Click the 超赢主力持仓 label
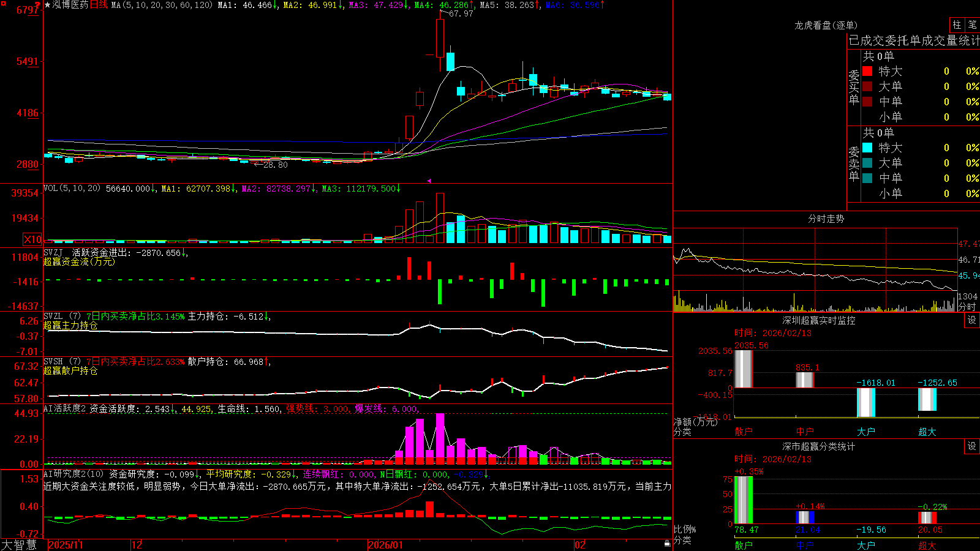The height and width of the screenshot is (551, 980). tap(70, 326)
